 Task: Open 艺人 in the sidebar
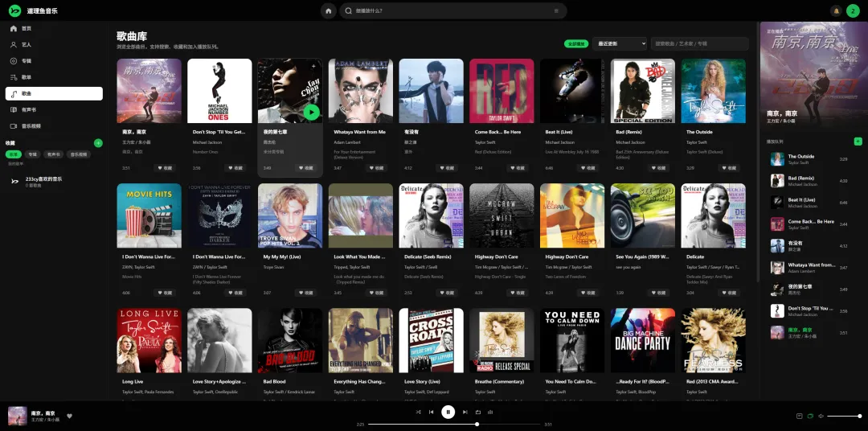[54, 44]
